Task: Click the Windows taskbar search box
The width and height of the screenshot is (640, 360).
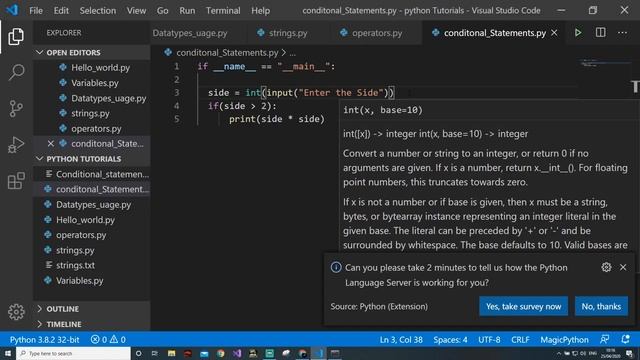Action: (x=73, y=353)
